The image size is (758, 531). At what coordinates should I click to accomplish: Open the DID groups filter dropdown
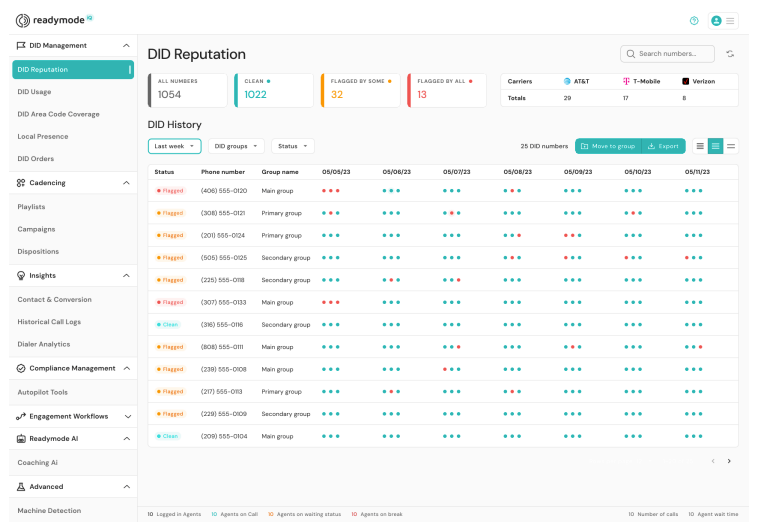[237, 146]
